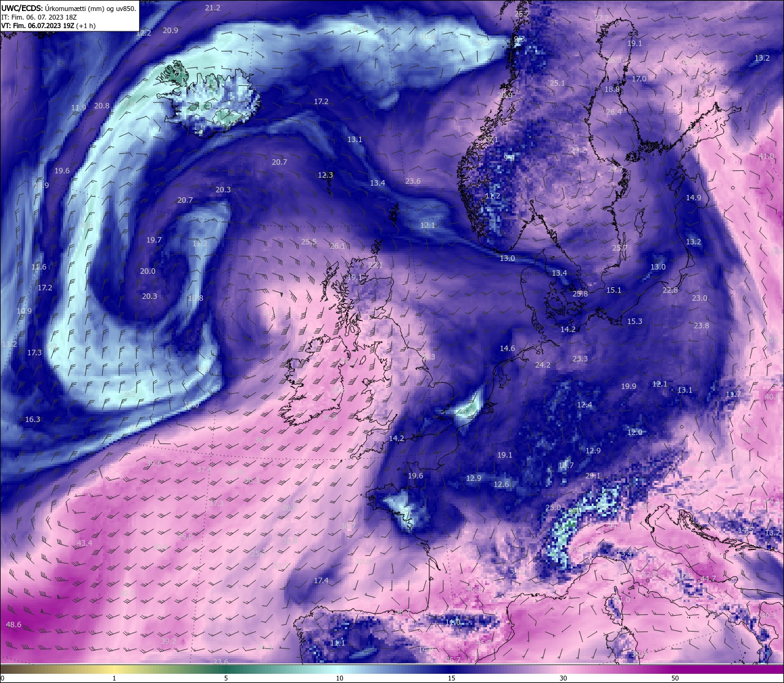The width and height of the screenshot is (784, 683).
Task: Click the 15.3 map value
Action: [635, 322]
